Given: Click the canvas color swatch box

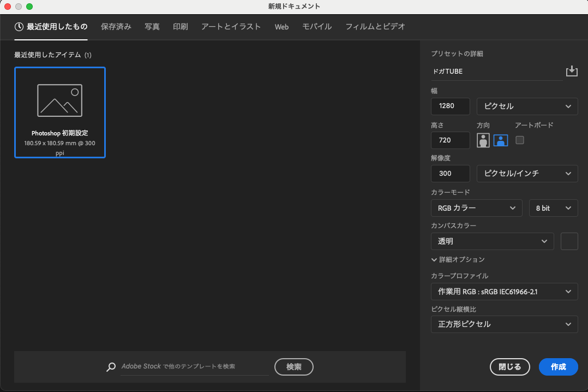Looking at the screenshot, I should (x=569, y=241).
